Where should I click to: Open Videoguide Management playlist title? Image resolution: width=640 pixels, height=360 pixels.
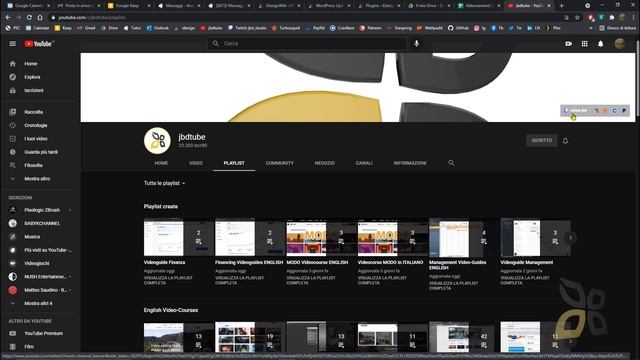pos(527,262)
